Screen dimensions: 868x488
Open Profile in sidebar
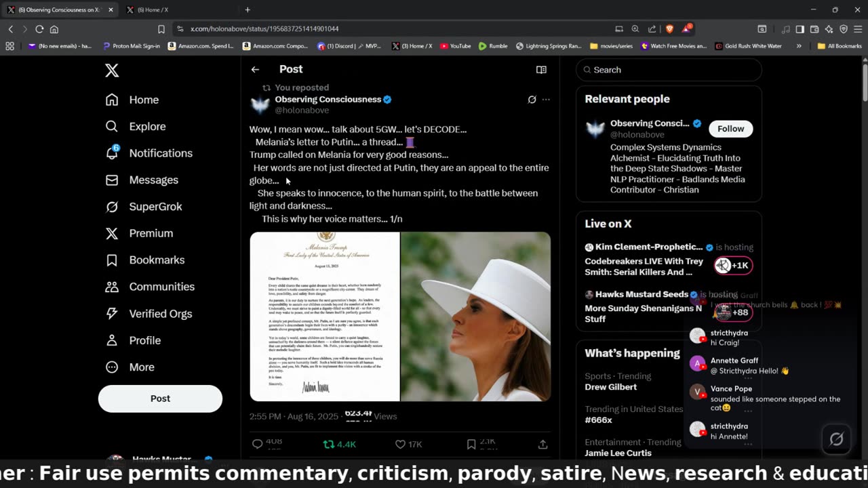point(133,340)
